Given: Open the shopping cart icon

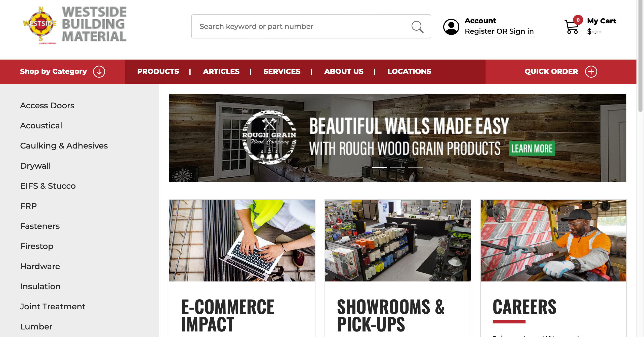Looking at the screenshot, I should pyautogui.click(x=571, y=27).
